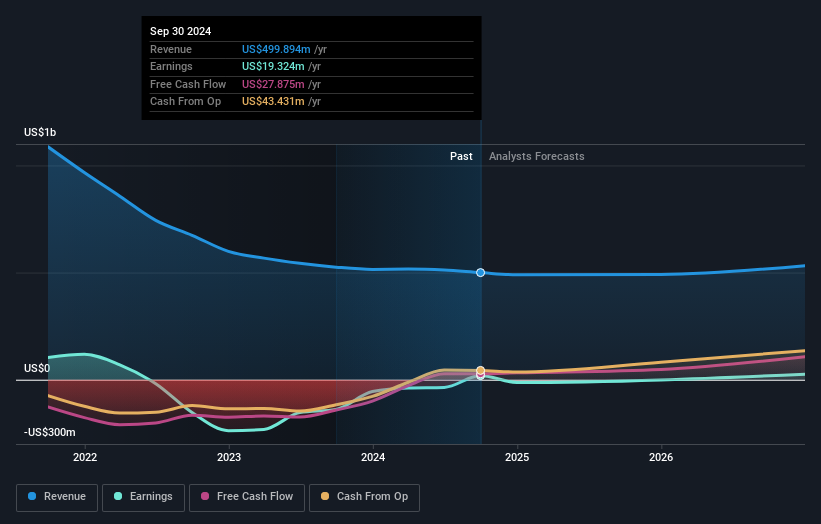Click the US$19.324m earnings value
The image size is (821, 524).
(273, 66)
